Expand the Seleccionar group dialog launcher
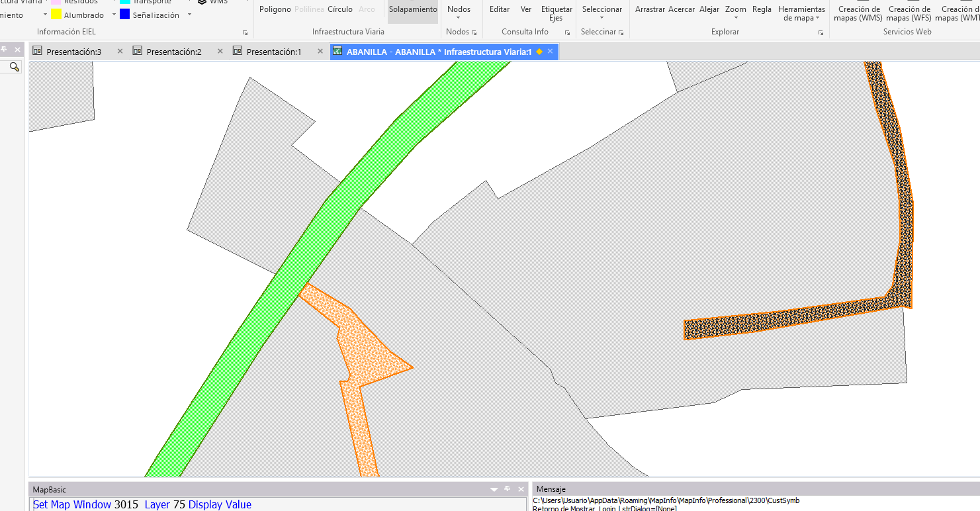Viewport: 980px width, 511px height. point(621,32)
